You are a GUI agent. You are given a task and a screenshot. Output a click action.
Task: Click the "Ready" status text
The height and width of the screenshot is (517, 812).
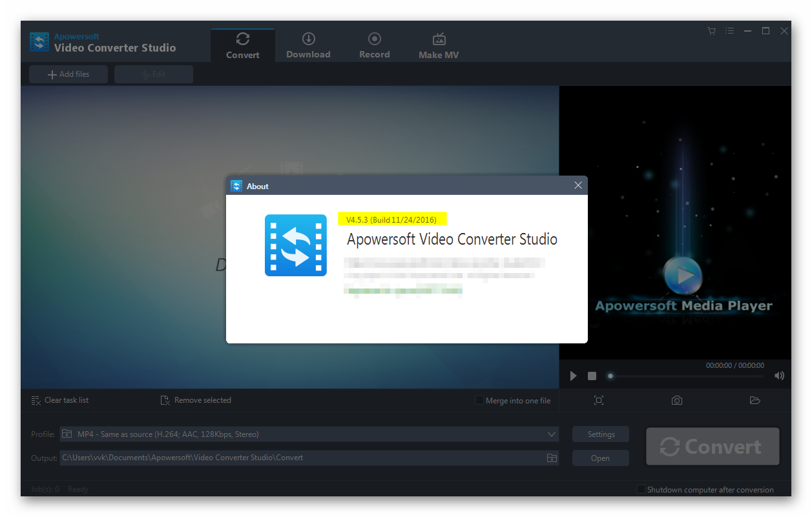pyautogui.click(x=78, y=489)
